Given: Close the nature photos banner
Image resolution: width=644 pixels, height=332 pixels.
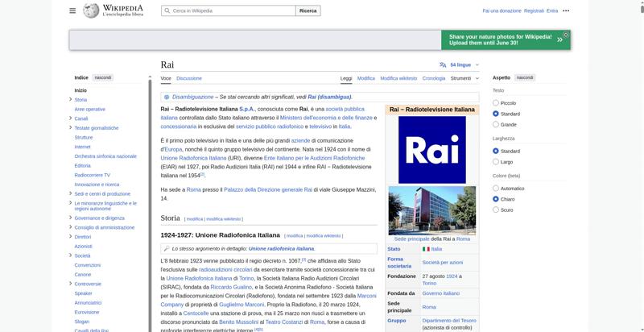Looking at the screenshot, I should click(x=566, y=35).
